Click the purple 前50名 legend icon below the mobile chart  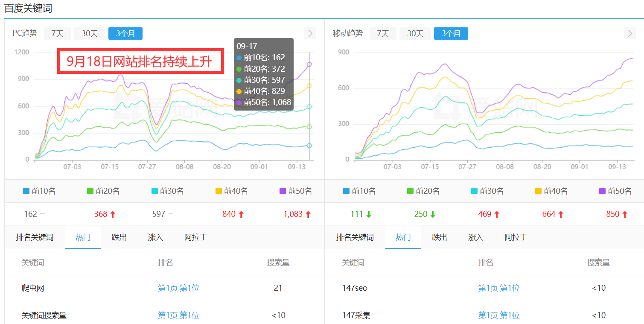[x=603, y=191]
